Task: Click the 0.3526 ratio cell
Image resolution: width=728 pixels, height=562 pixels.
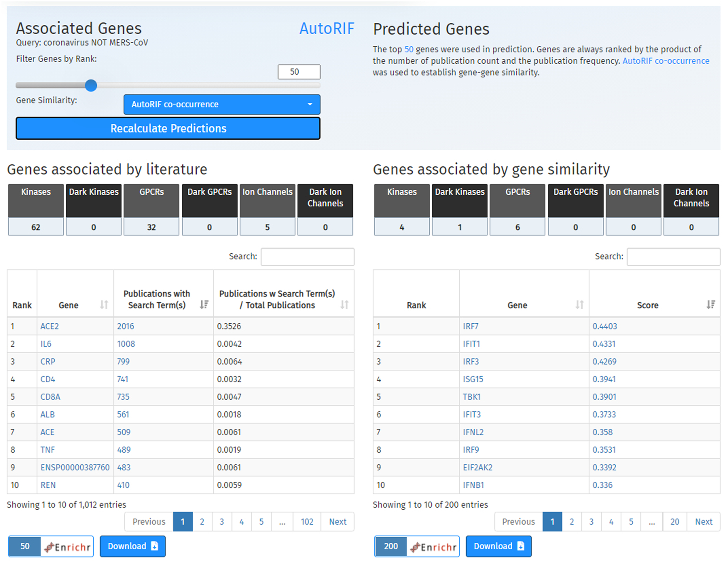Action: 284,326
